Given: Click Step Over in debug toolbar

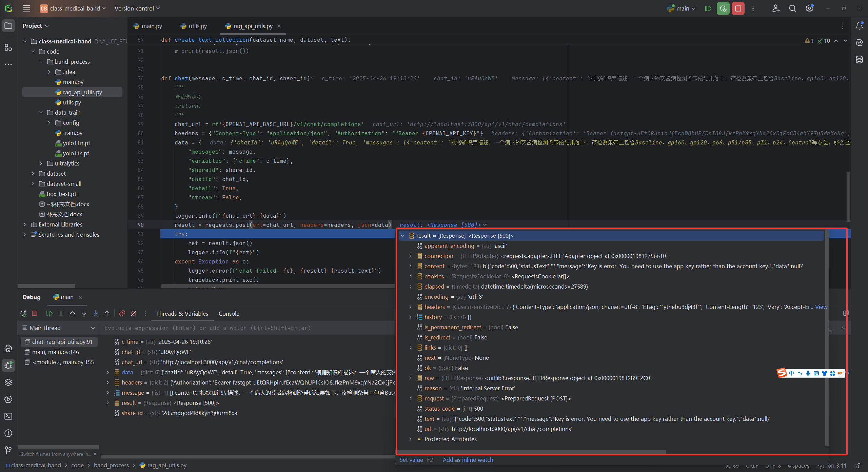Looking at the screenshot, I should (x=73, y=314).
